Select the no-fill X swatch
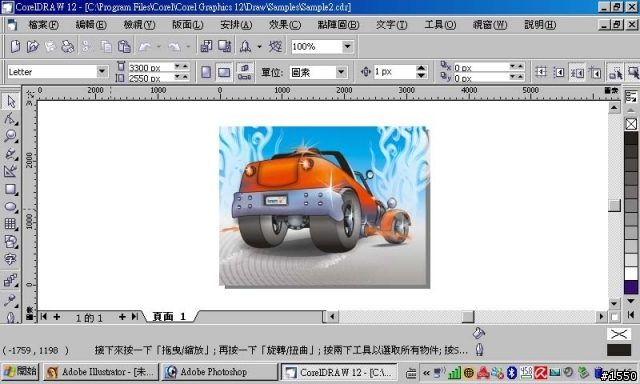The width and height of the screenshot is (640, 384). click(631, 124)
